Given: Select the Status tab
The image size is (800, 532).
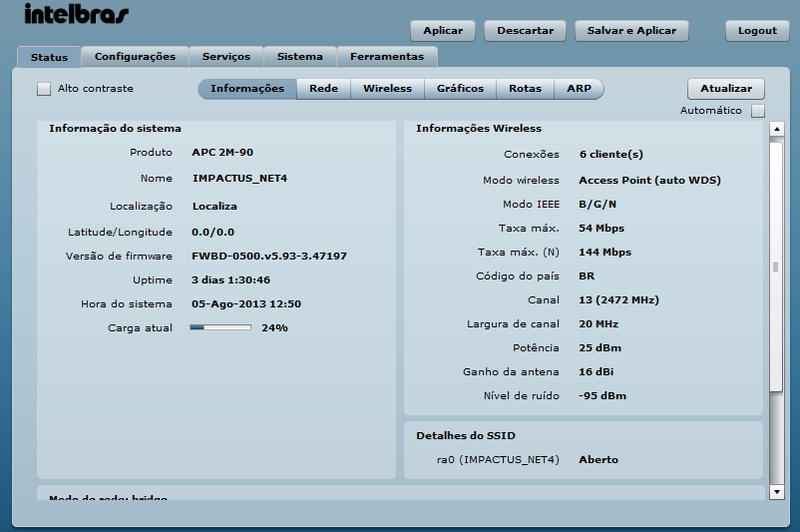Looking at the screenshot, I should click(x=49, y=57).
